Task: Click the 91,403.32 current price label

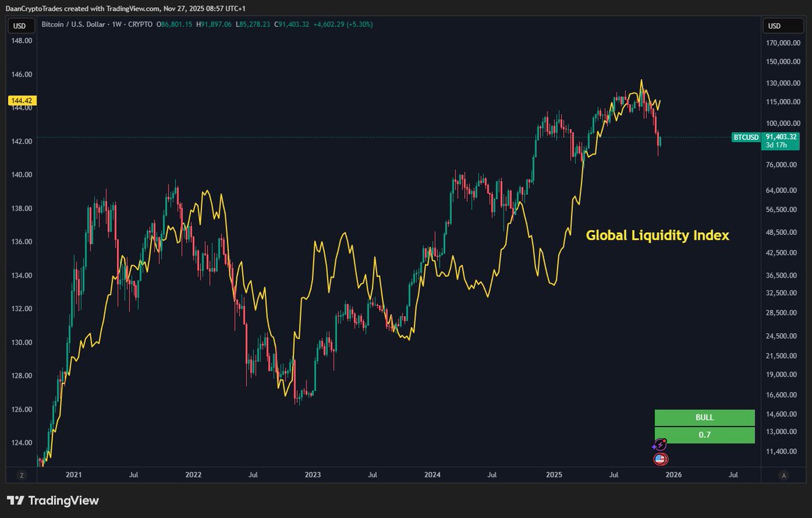Action: point(782,137)
